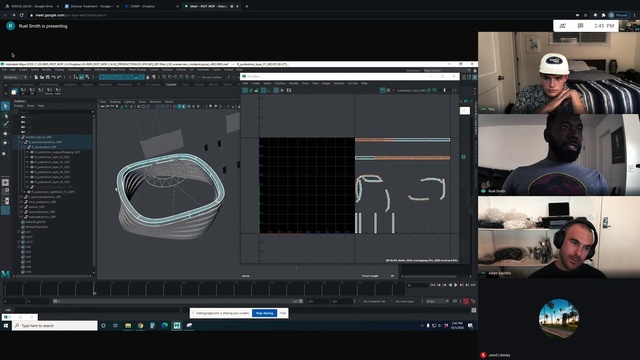Toggle the highlighted image display icon in UV Editor
The image size is (640, 360).
[x=382, y=90]
